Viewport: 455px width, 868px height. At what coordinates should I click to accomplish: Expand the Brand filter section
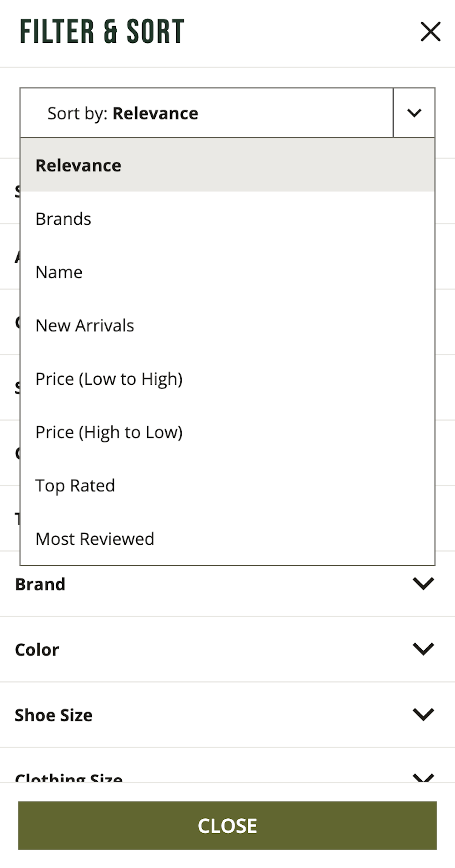coord(40,584)
